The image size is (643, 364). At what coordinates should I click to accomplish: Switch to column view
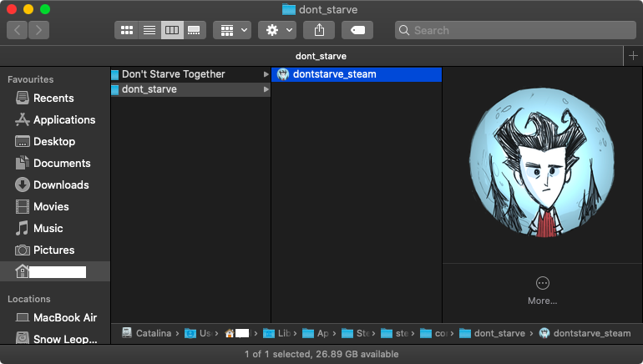[x=172, y=30]
